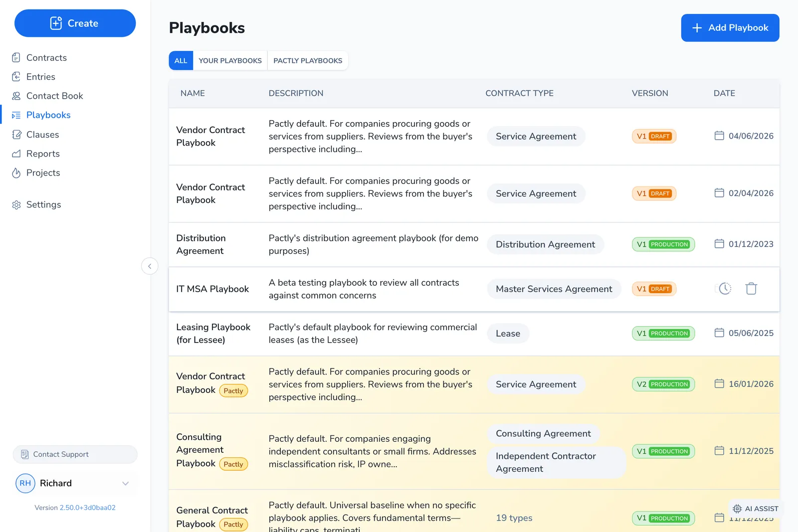The width and height of the screenshot is (798, 532).
Task: Click the calendar icon by 16/01/2026
Action: click(719, 384)
